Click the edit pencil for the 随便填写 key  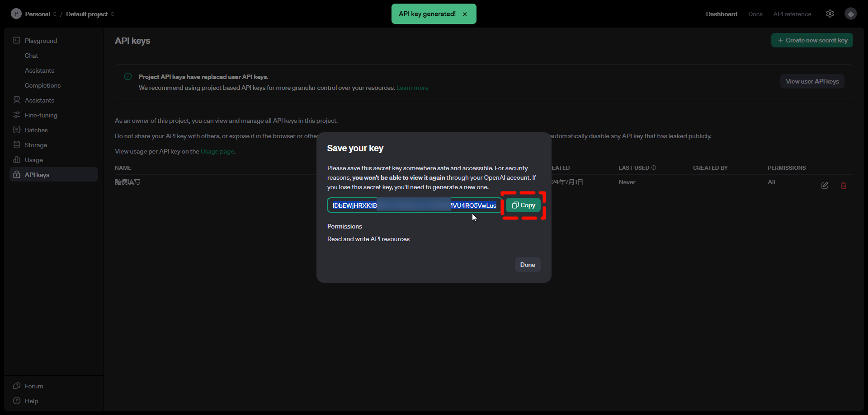point(824,185)
